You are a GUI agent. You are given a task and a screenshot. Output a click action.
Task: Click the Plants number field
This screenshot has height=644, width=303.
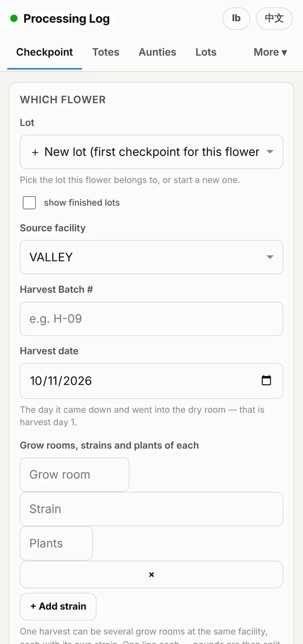pos(56,543)
